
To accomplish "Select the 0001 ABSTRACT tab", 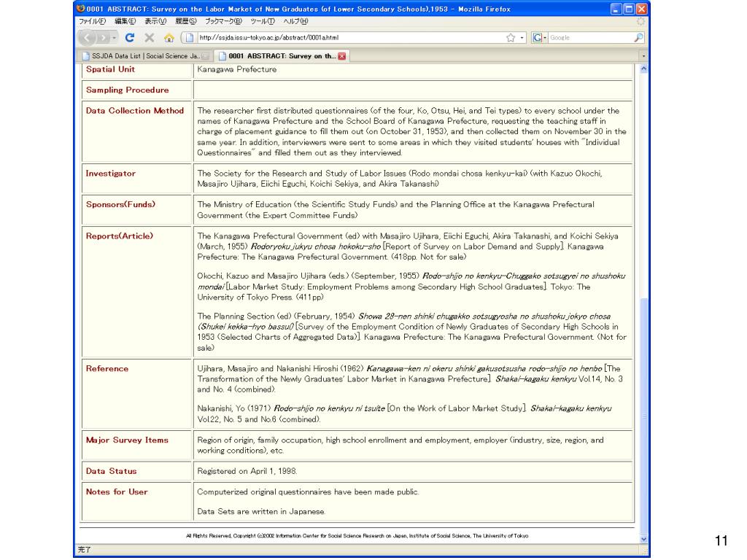I will [x=282, y=55].
